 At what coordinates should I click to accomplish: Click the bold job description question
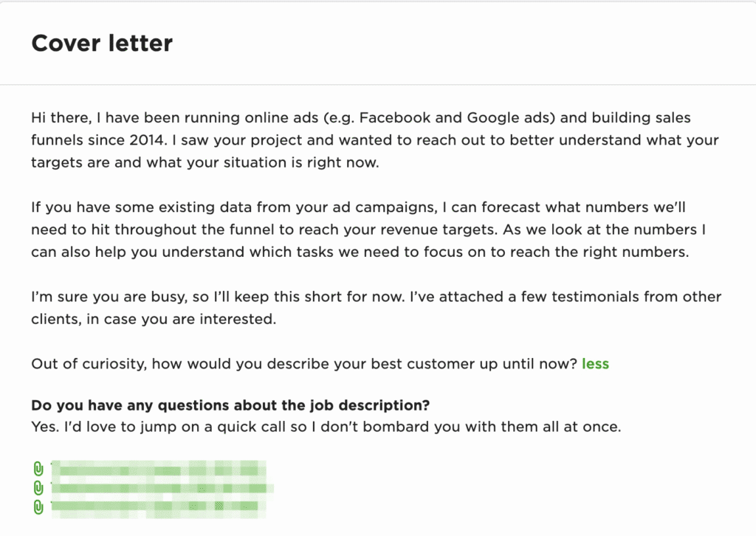[230, 405]
